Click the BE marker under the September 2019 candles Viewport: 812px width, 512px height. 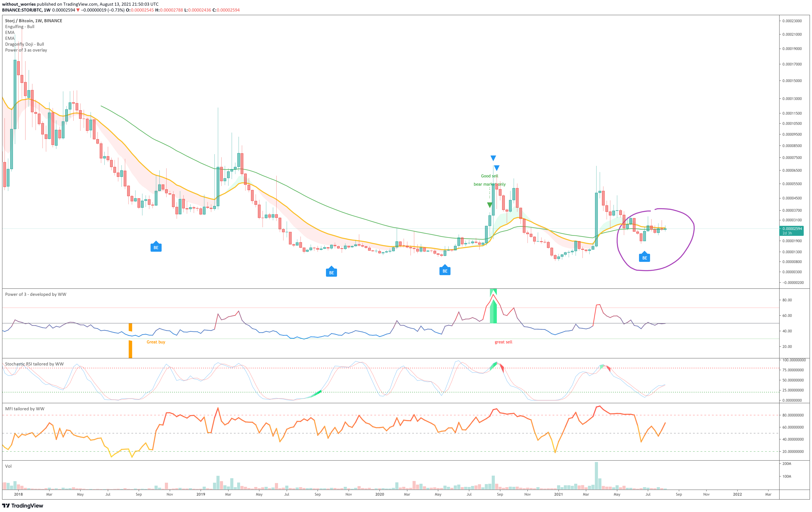pos(331,272)
